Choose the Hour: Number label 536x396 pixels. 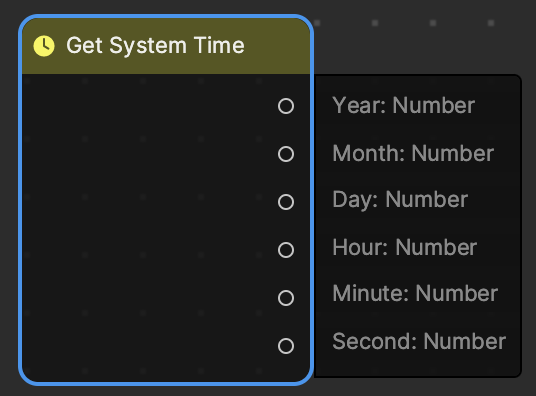coord(405,247)
